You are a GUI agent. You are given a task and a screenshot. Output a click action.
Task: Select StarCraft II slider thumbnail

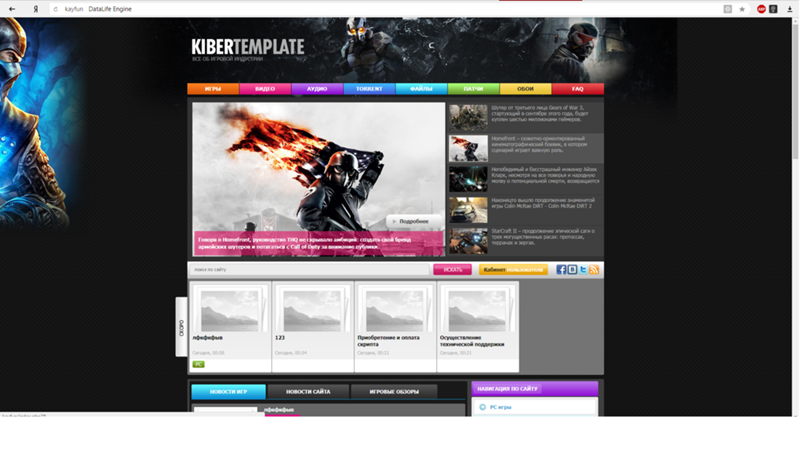[x=468, y=241]
